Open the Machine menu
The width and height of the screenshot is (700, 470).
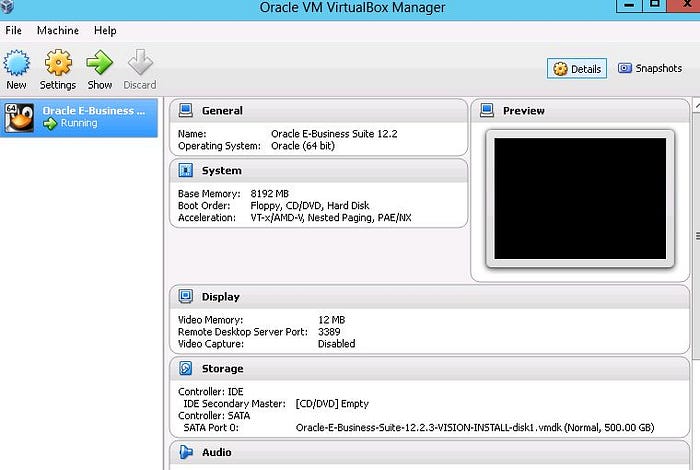(58, 30)
